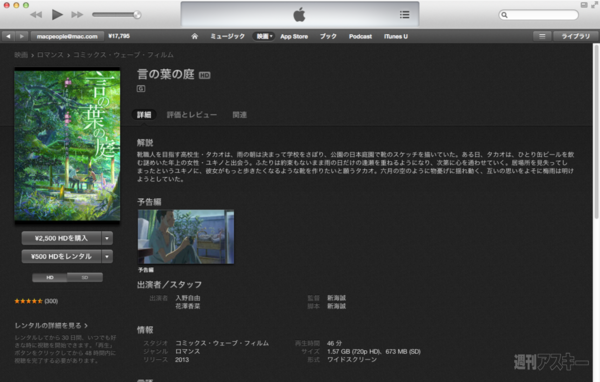Viewport: 600px width, 382px height.
Task: Click the G rating badge
Action: 141,89
